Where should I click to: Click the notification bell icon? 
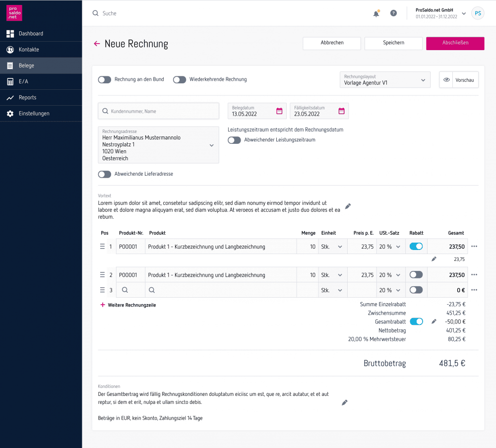376,13
